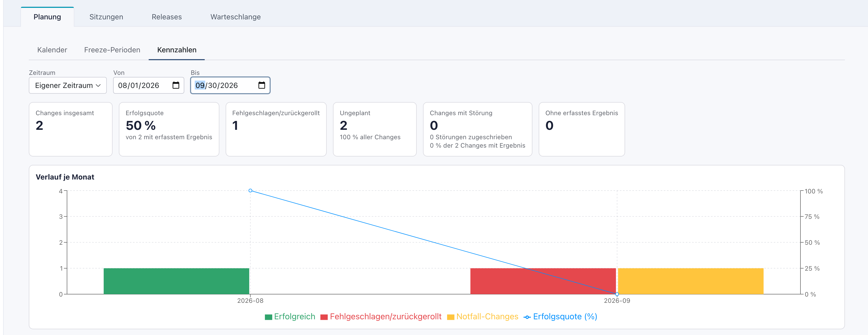Click the red bar for 2026-09
Image resolution: width=868 pixels, height=335 pixels.
tap(543, 281)
